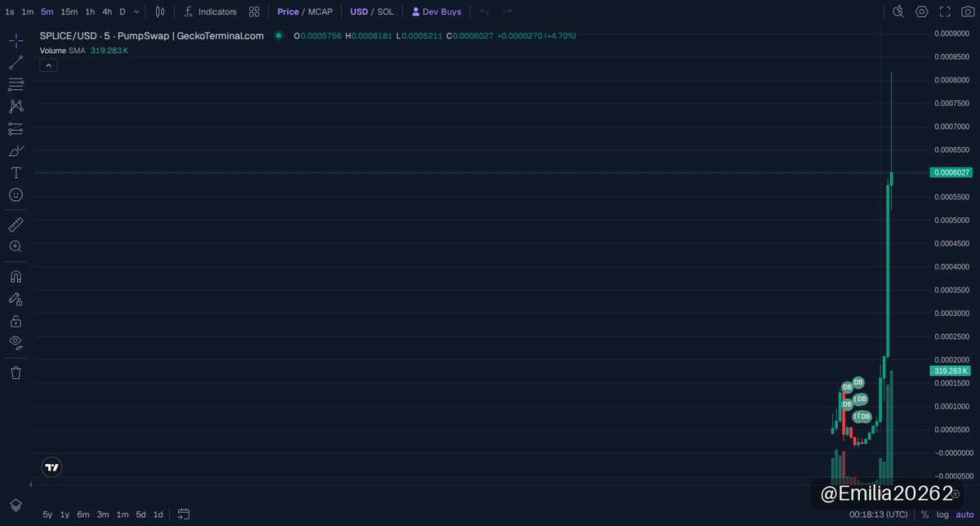The image size is (980, 526).
Task: Set quote currency to SOL
Action: pos(385,12)
